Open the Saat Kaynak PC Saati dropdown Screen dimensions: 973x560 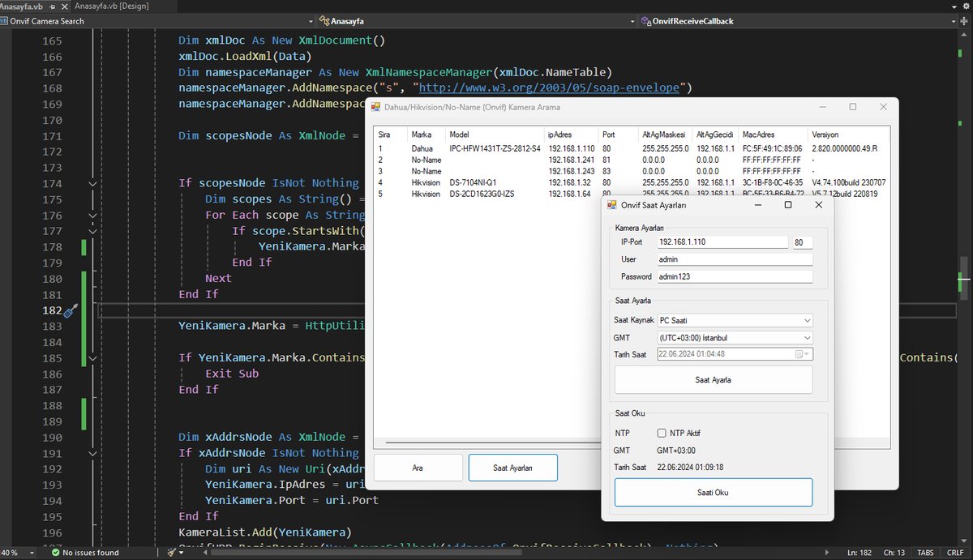[x=735, y=320]
